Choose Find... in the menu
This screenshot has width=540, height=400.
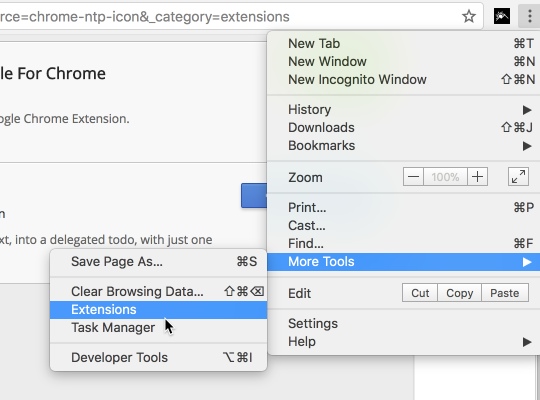pos(404,244)
